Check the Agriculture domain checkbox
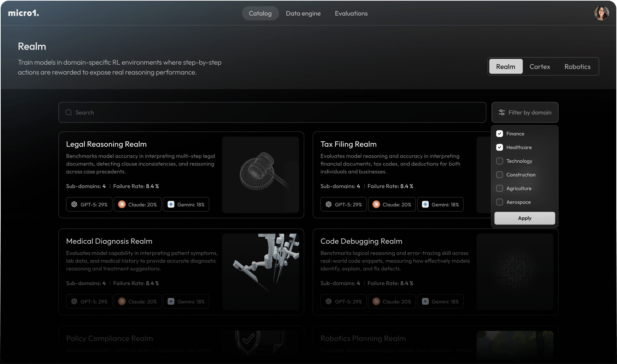617x364 pixels. tap(500, 188)
